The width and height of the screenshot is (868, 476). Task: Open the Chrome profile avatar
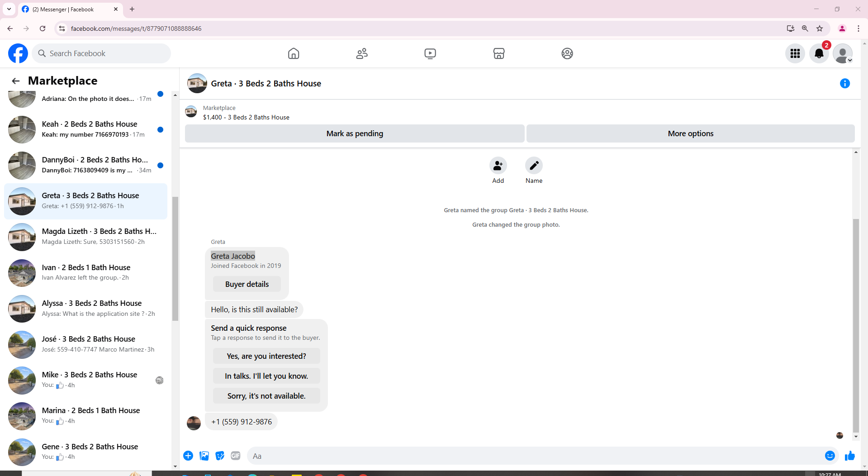coord(842,29)
